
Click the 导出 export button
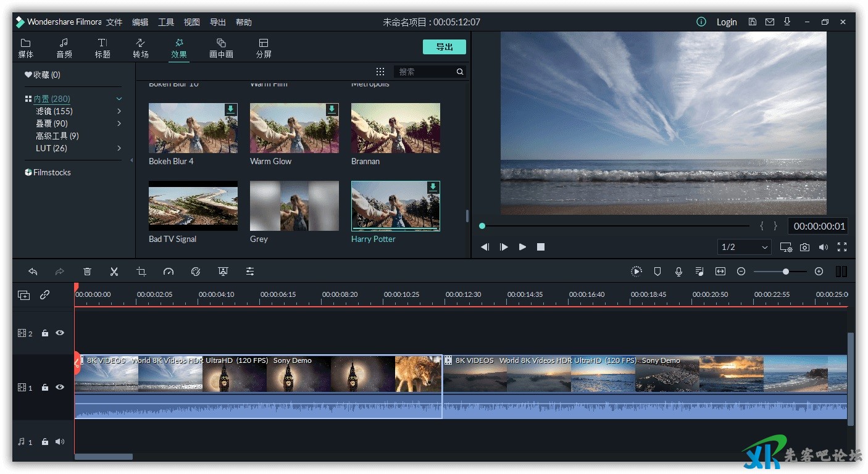(x=444, y=47)
